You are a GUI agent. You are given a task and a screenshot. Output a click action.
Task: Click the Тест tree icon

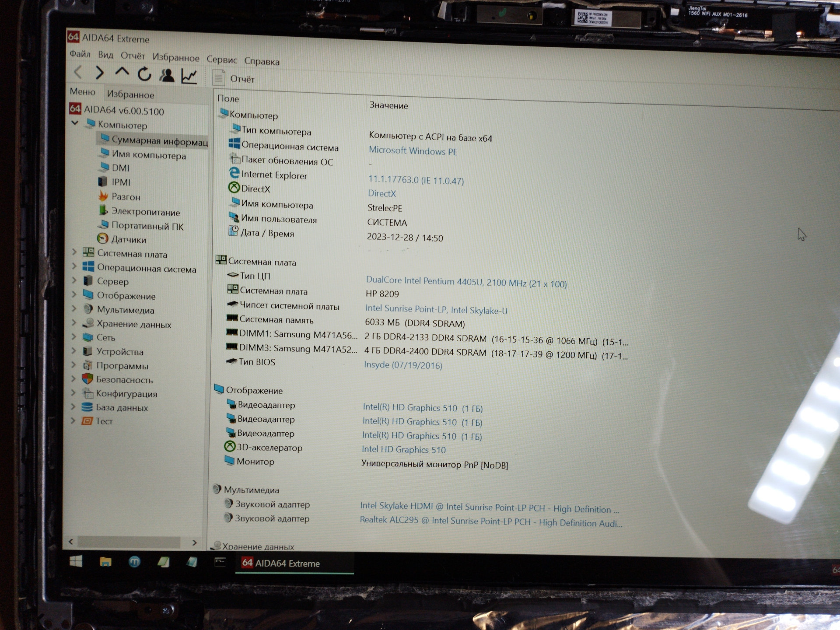(x=87, y=421)
